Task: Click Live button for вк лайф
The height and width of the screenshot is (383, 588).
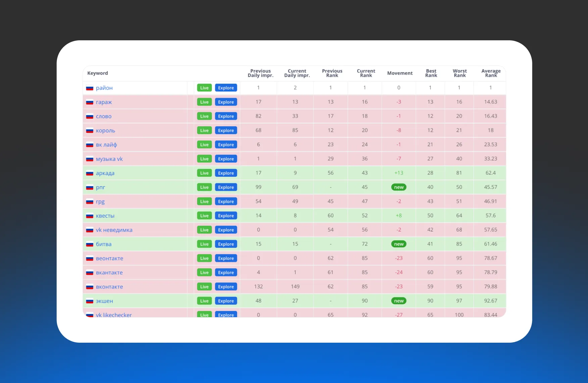Action: 204,144
